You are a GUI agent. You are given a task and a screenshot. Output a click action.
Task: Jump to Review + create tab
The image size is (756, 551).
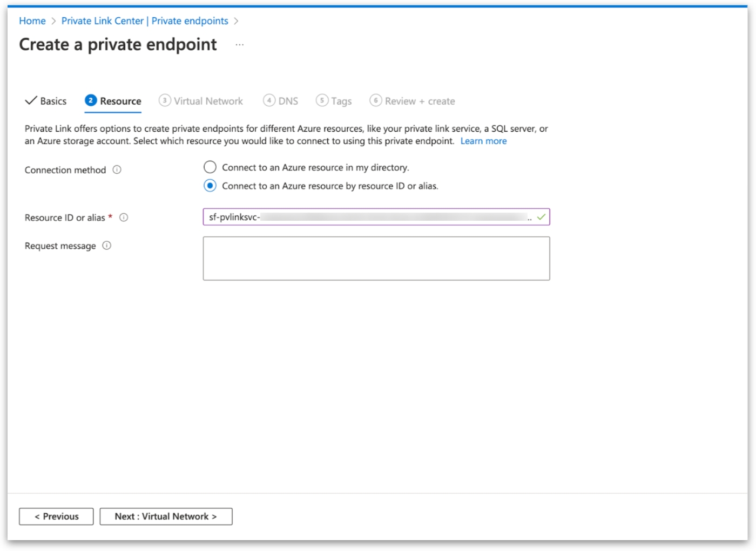coord(420,101)
